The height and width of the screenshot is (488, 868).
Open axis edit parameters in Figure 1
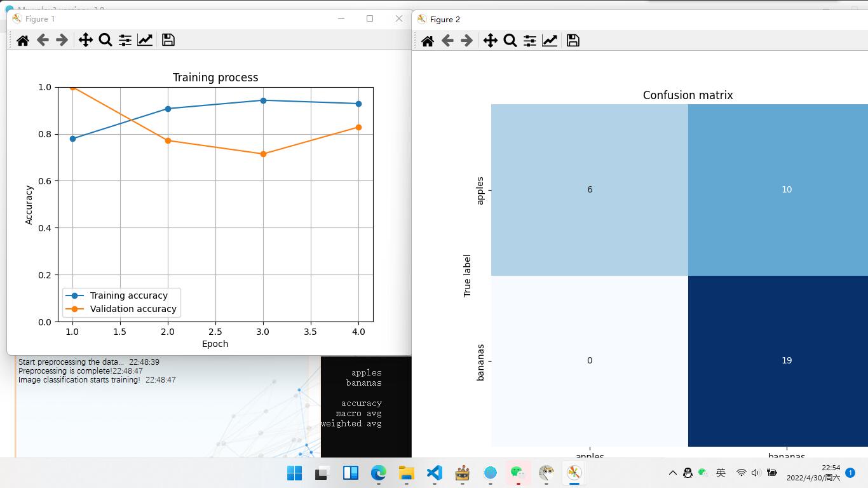(x=145, y=40)
